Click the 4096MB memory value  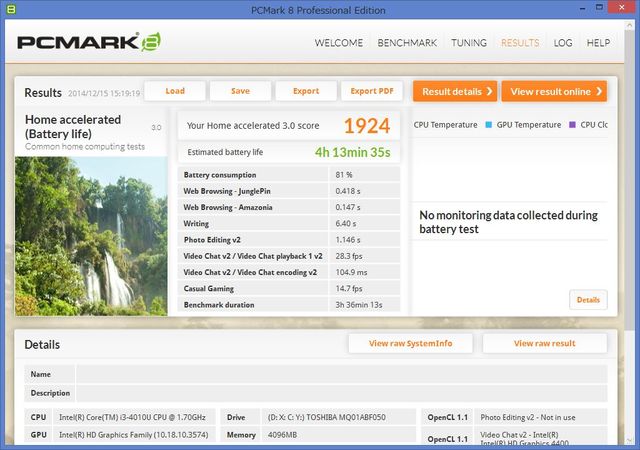pyautogui.click(x=282, y=435)
